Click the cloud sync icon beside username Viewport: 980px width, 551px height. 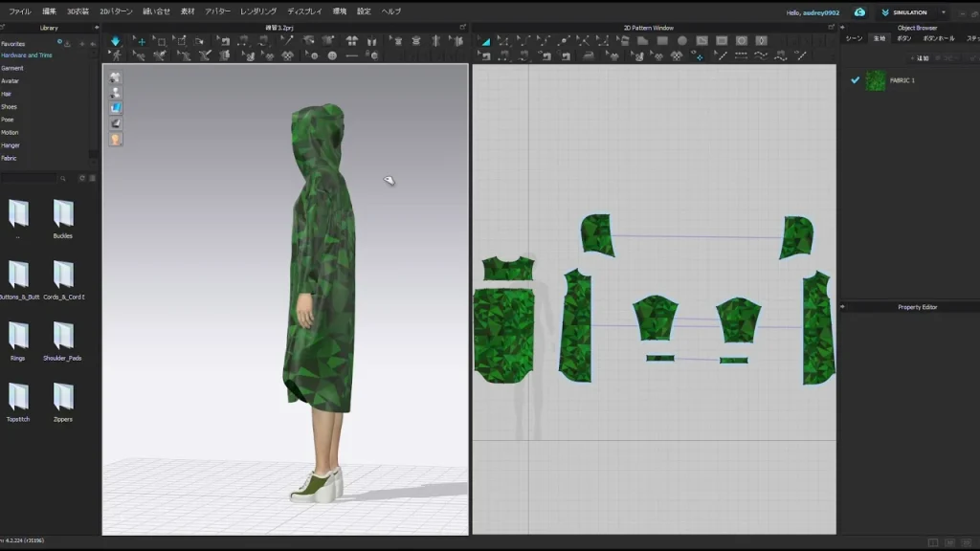pos(859,12)
